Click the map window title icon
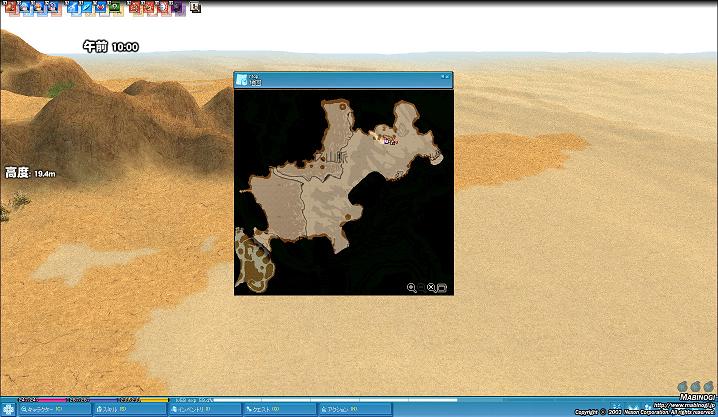 (x=241, y=80)
